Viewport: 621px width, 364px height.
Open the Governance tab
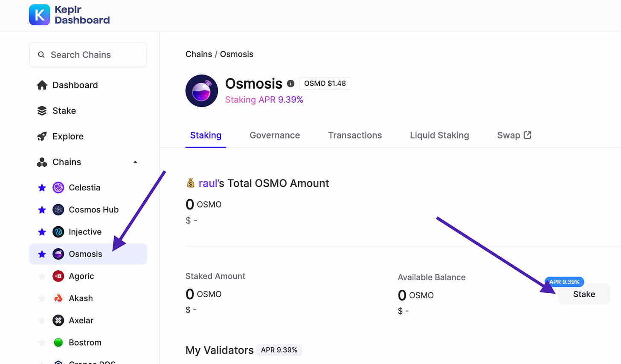[275, 136]
